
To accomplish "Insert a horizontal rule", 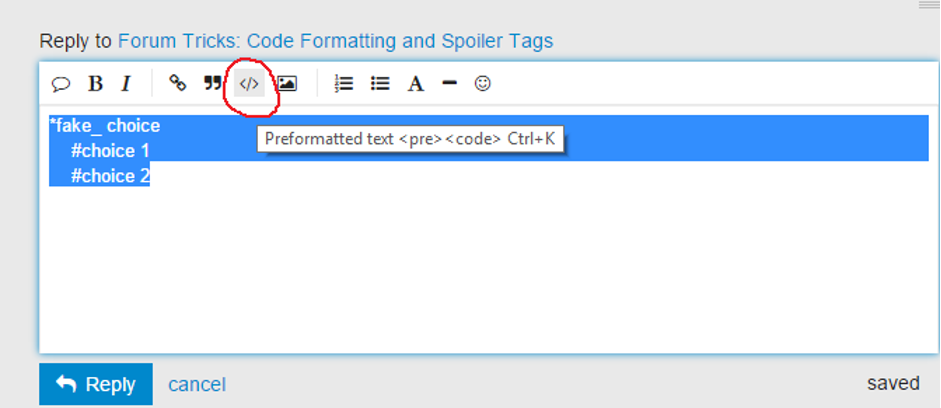I will pyautogui.click(x=449, y=84).
